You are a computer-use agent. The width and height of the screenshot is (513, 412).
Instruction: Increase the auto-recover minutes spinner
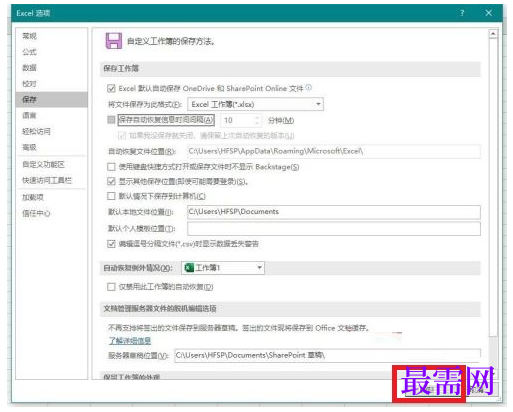pos(257,117)
